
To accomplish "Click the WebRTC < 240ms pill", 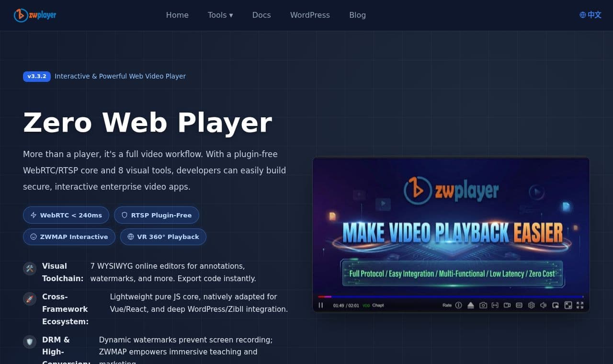I will [x=66, y=215].
